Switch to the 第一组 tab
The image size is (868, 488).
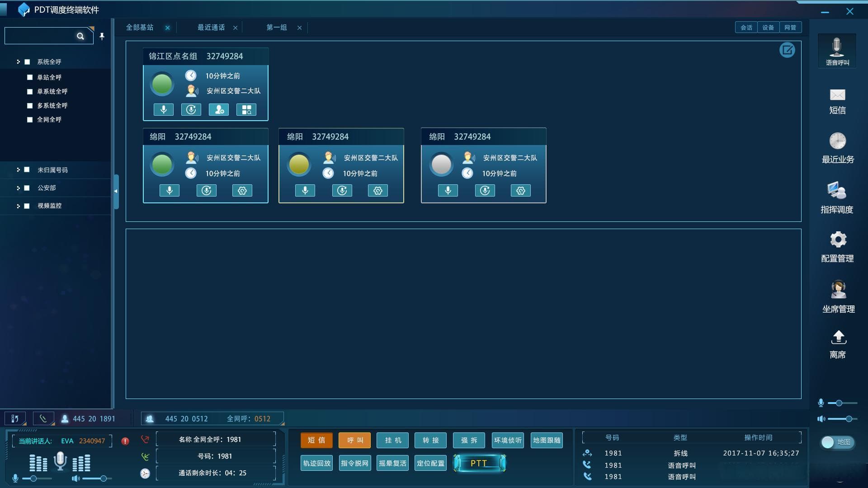pos(277,28)
